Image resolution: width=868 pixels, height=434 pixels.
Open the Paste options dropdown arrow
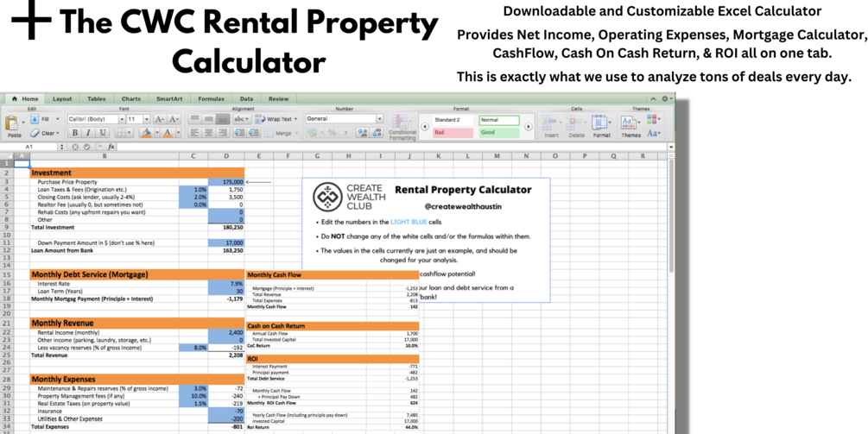click(x=22, y=123)
